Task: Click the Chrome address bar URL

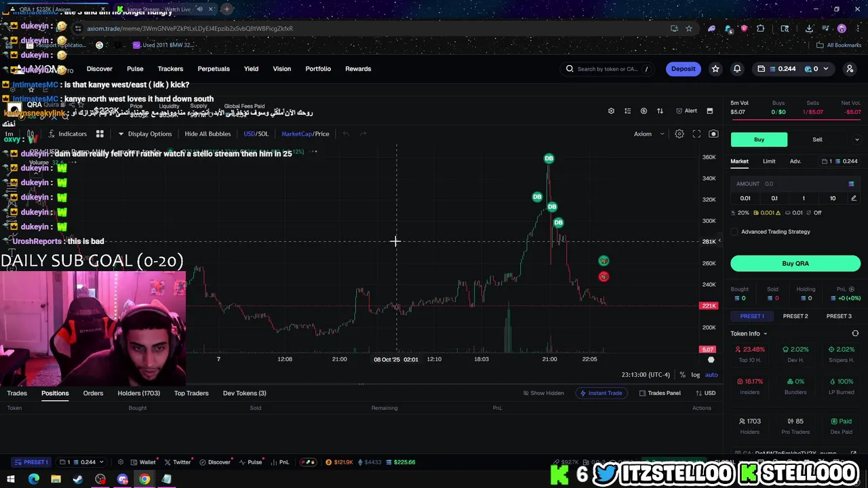Action: pos(190,28)
